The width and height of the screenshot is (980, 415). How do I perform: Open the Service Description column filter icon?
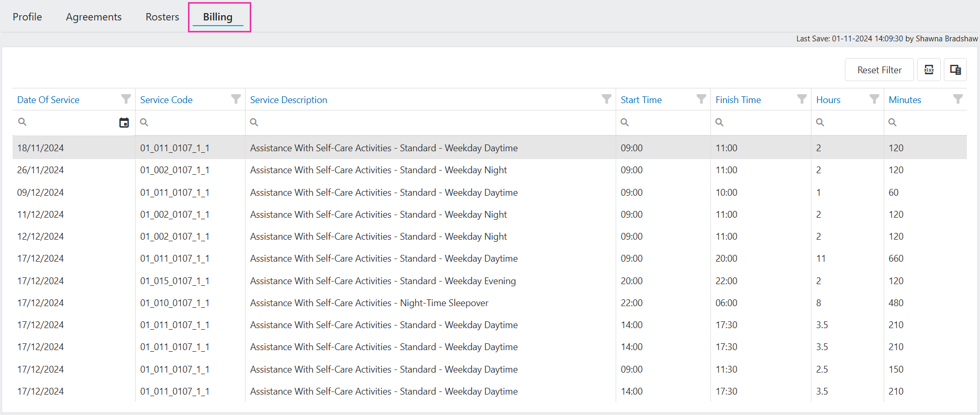[x=607, y=99]
